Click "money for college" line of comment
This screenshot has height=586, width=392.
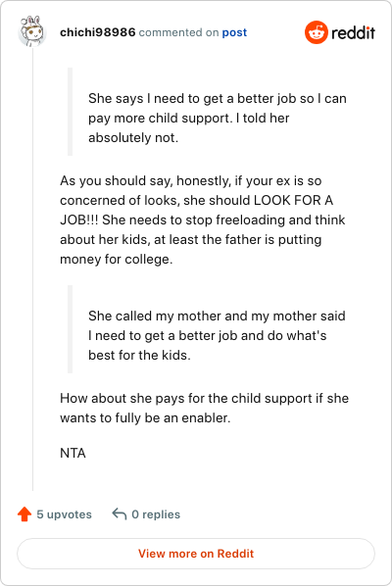(117, 259)
